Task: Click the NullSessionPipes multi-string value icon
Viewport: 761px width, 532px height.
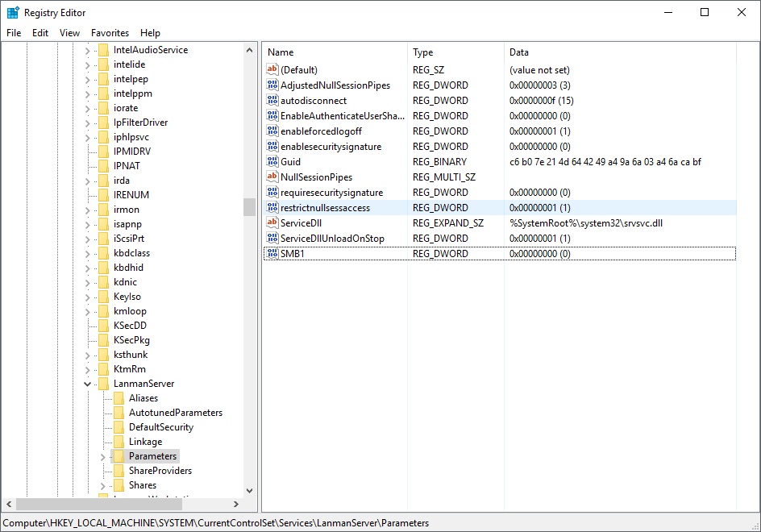Action: [272, 177]
